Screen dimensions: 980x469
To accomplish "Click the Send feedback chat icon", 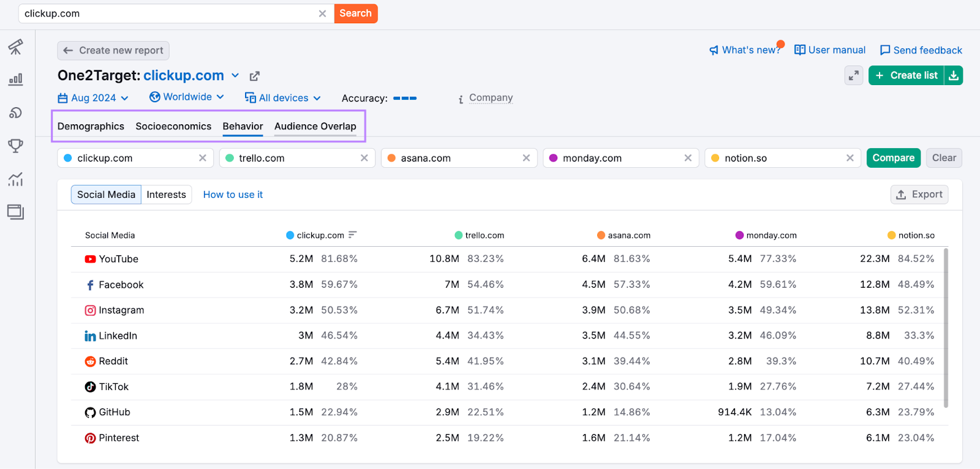I will 885,50.
